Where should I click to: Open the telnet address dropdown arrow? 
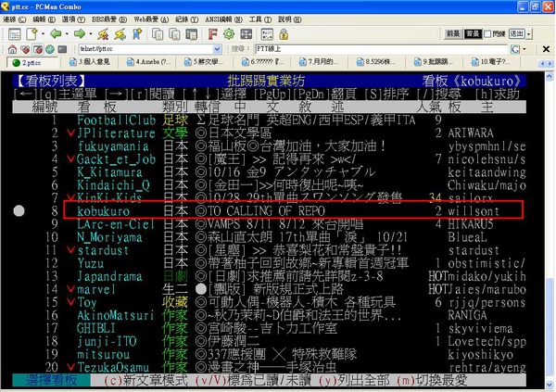(x=217, y=49)
